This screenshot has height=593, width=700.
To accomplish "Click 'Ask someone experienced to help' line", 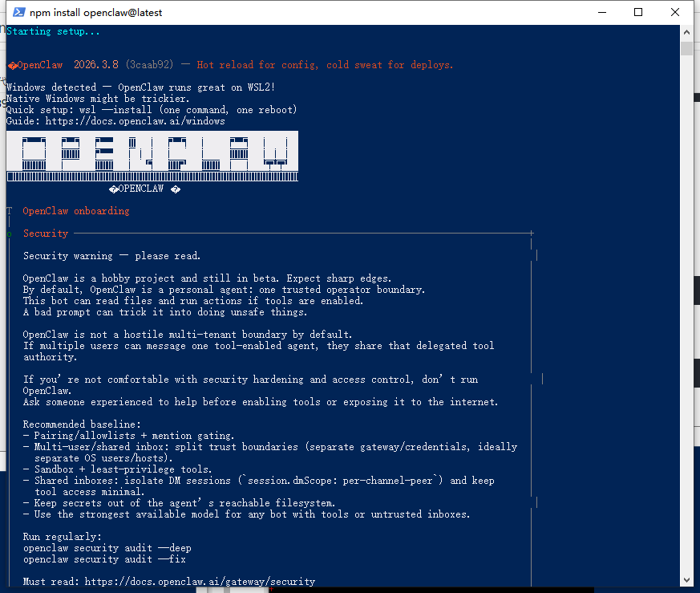I will (x=261, y=402).
